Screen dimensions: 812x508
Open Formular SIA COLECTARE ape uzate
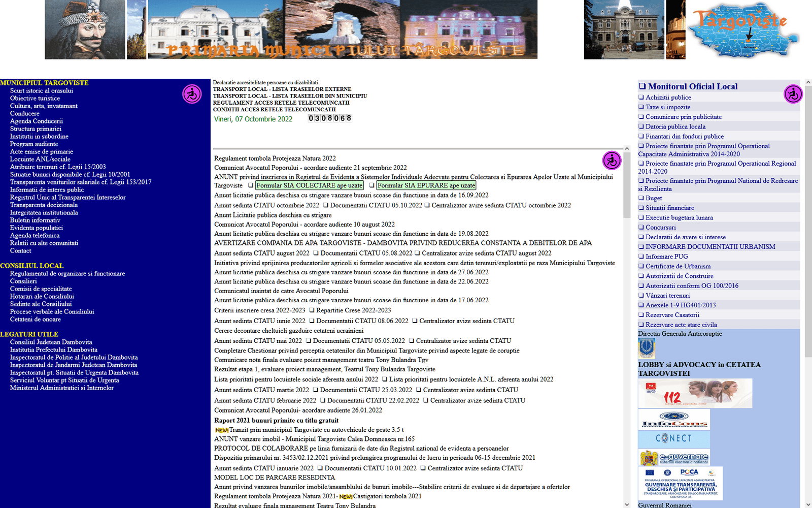tap(310, 185)
